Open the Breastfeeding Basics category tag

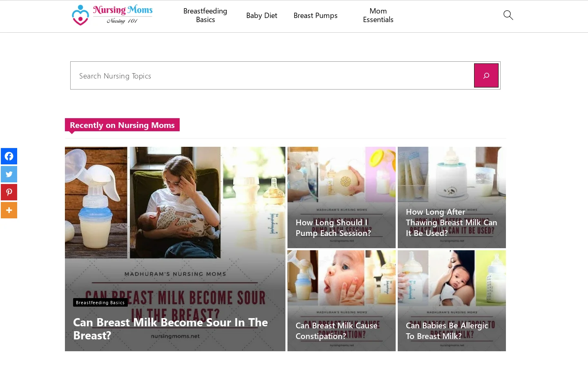[x=100, y=303]
